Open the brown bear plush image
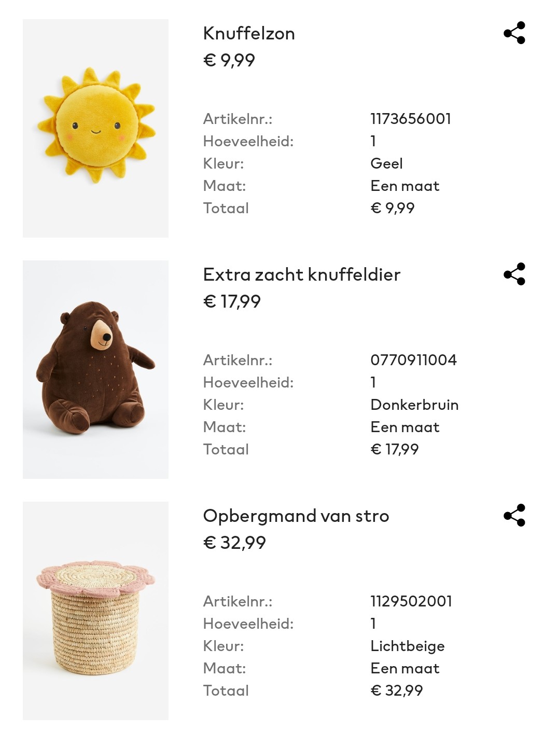This screenshot has width=560, height=746. (95, 369)
